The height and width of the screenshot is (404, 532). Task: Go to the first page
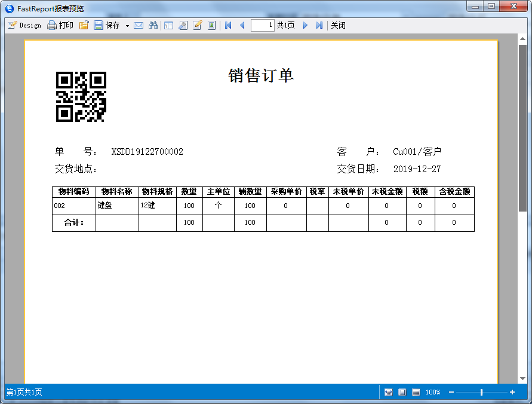[x=228, y=26]
